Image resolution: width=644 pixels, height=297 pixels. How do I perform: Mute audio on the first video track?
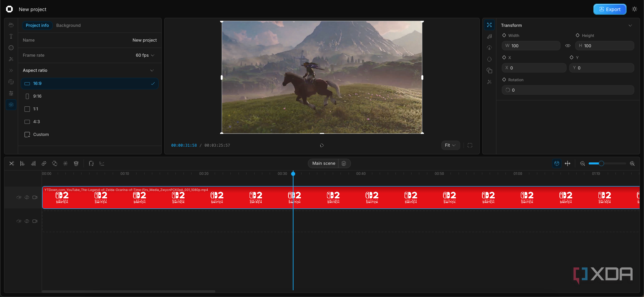coord(19,197)
